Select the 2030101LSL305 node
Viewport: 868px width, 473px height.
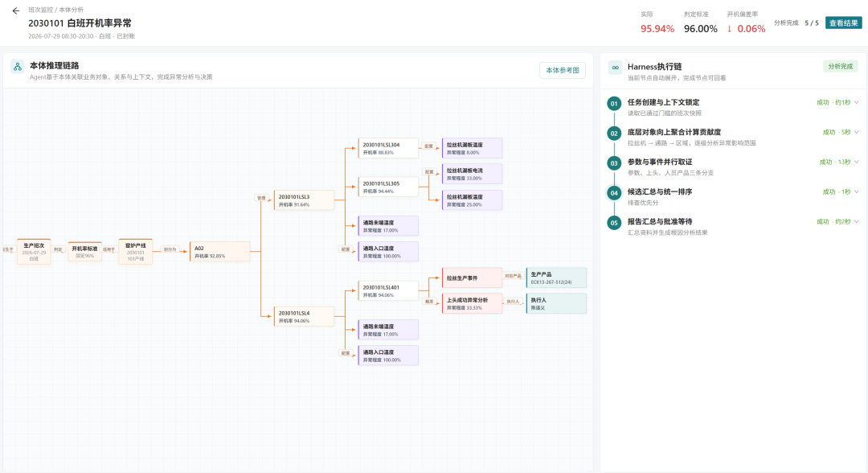(388, 187)
